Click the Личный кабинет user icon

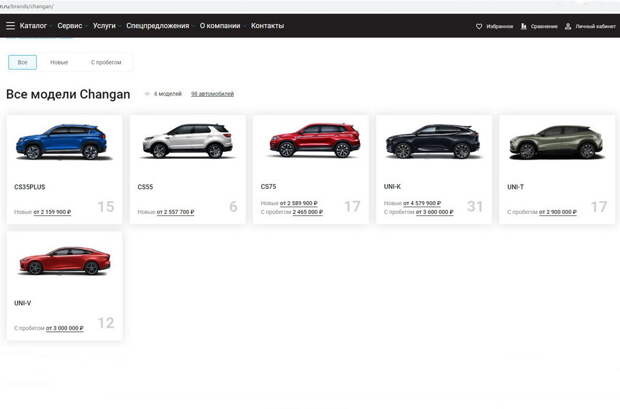pos(568,26)
